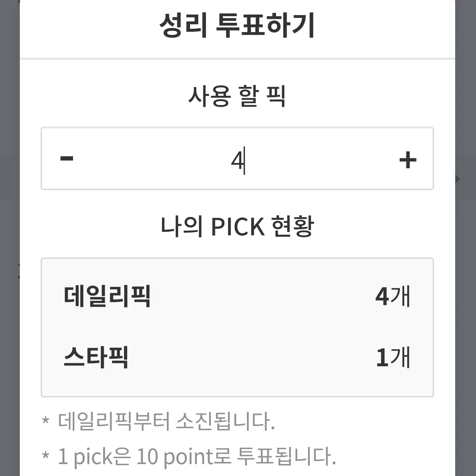Click the 성리 투표하기 dialog title
The image size is (476, 476).
point(237,25)
